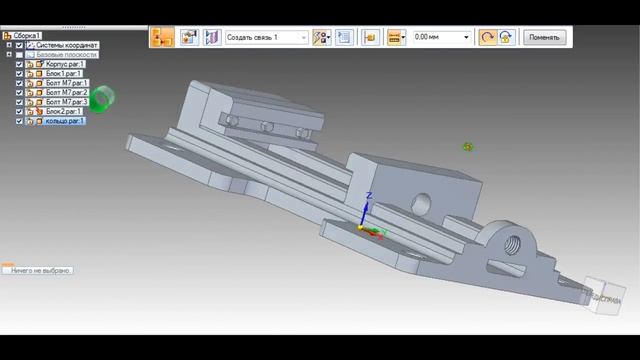The image size is (640, 360).
Task: Click the part icon of Болт М7.par:1
Action: (39, 83)
